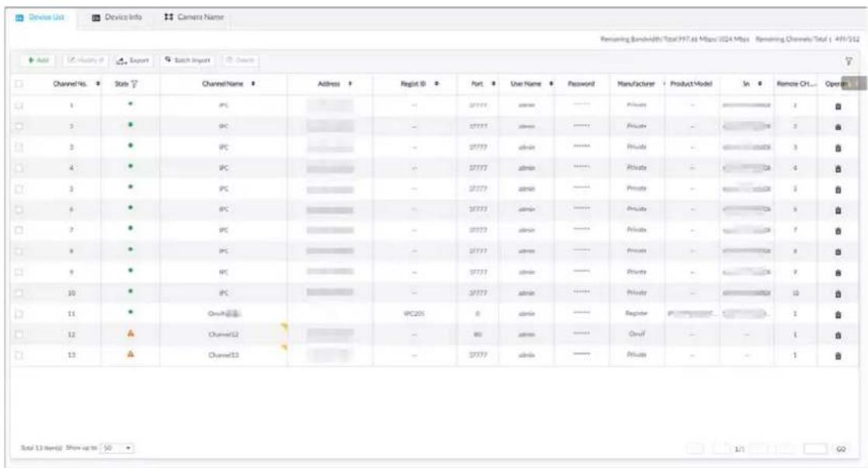Click the warning triangle for Channel12

(130, 334)
